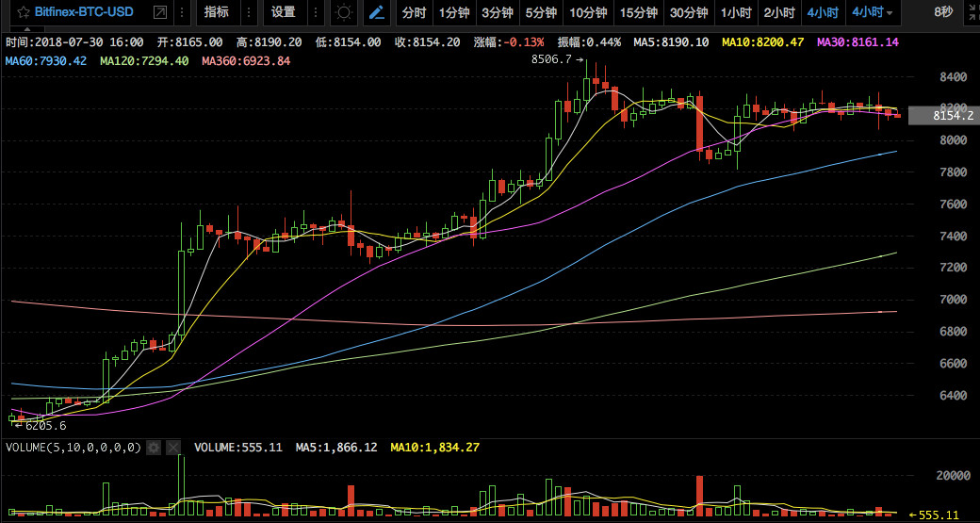Viewport: 980px width, 523px height.
Task: Switch chart to 30分钟 interval
Action: [689, 12]
